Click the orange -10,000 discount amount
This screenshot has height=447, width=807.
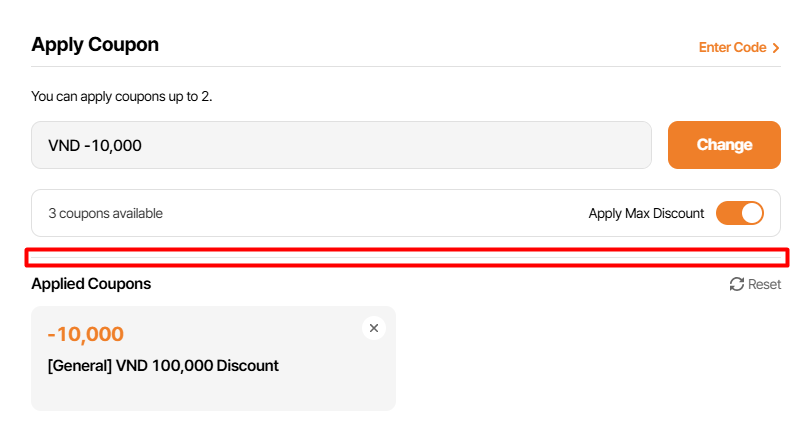(x=85, y=334)
